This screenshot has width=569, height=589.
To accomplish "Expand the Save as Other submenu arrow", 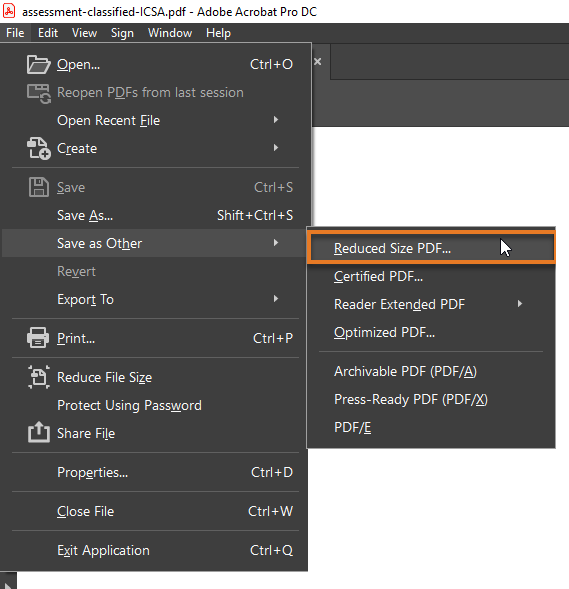I will tap(276, 243).
